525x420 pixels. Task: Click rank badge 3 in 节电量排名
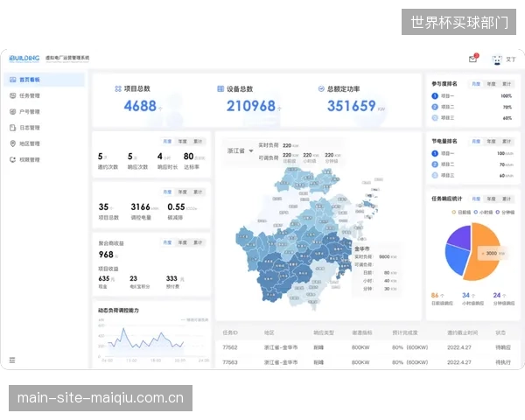pos(435,175)
